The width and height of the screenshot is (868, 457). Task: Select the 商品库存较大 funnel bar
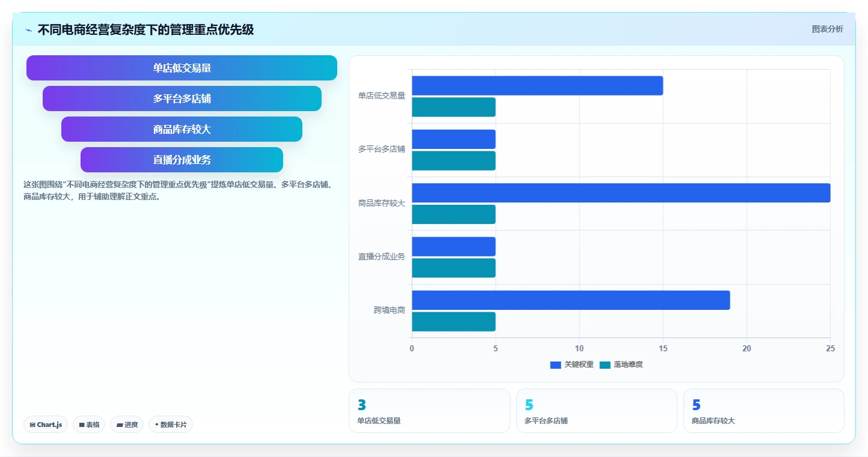182,129
